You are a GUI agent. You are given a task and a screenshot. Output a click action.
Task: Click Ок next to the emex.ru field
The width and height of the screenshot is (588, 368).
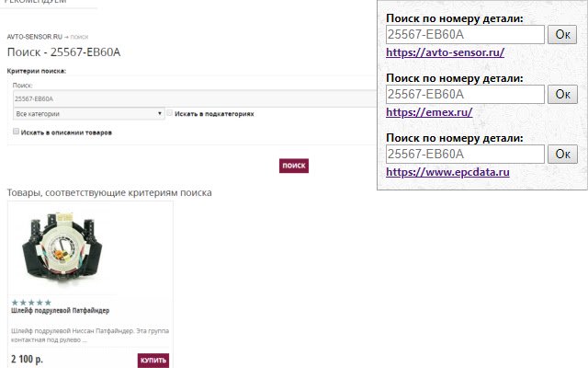pyautogui.click(x=562, y=94)
